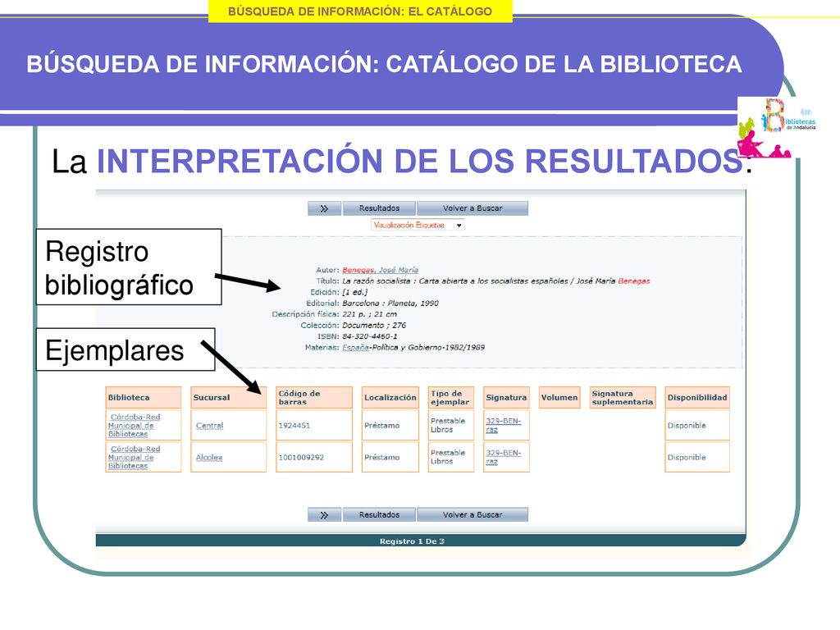Open Córdoba-Red Municipal link in Central row
Viewport: 840px width, 630px height.
(x=135, y=426)
